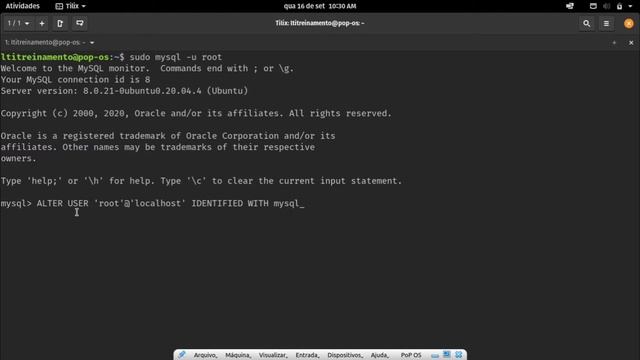This screenshot has width=640, height=360.
Task: Close Tilix window with orange button
Action: 629,24
